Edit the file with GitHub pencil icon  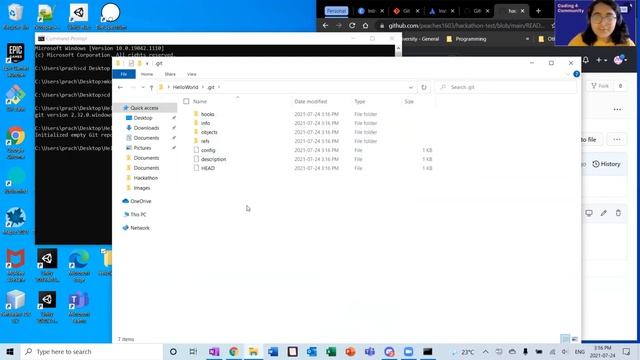click(604, 213)
